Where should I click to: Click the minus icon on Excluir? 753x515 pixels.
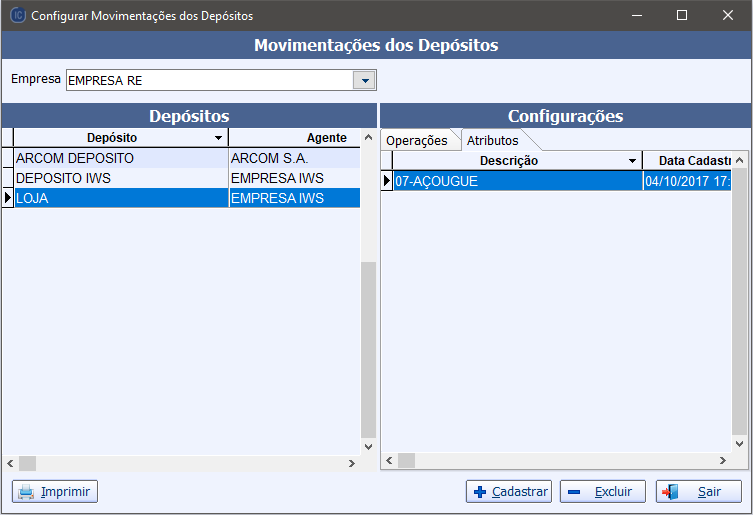(x=574, y=492)
